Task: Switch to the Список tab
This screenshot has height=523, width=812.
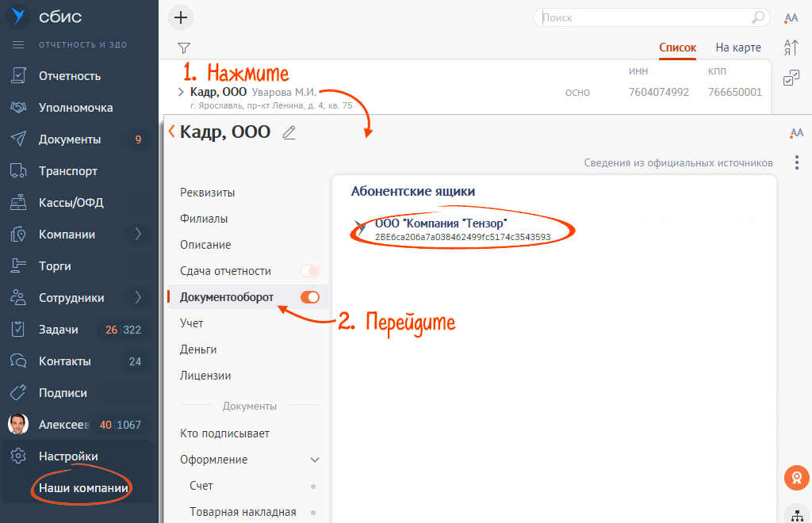Action: pos(677,48)
